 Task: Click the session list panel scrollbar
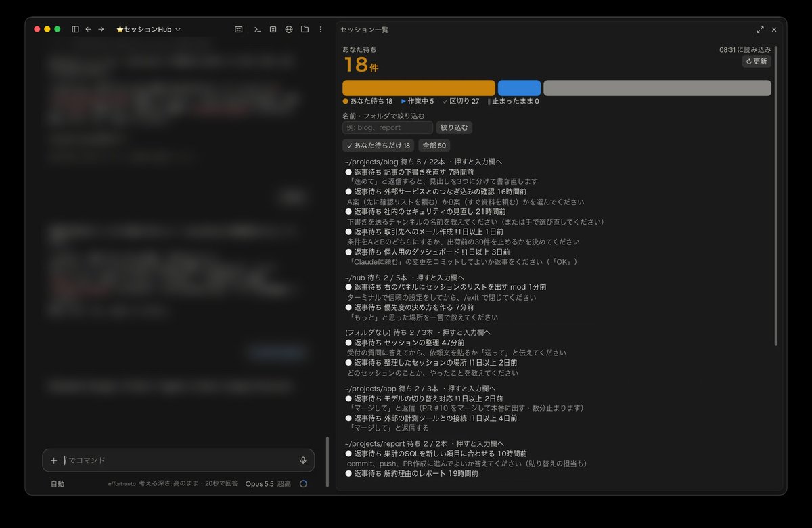[x=776, y=196]
